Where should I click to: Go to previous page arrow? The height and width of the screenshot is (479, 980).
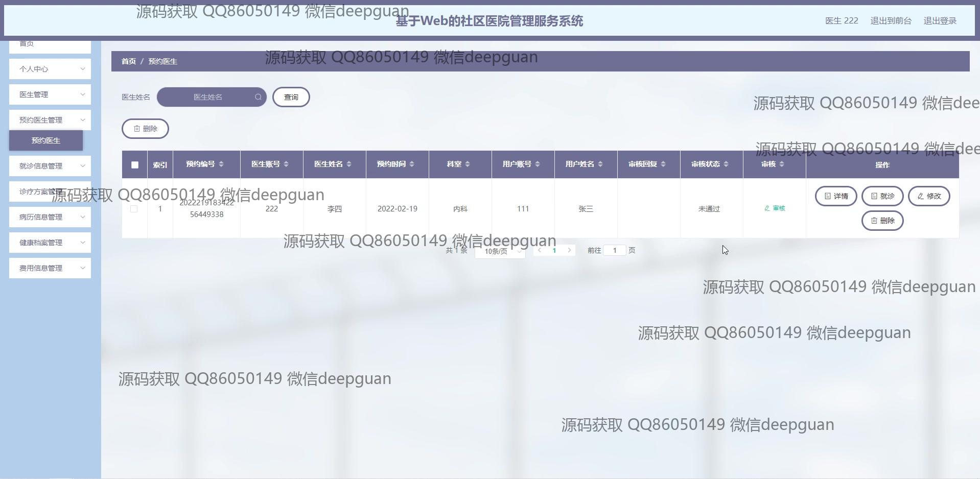tap(540, 250)
